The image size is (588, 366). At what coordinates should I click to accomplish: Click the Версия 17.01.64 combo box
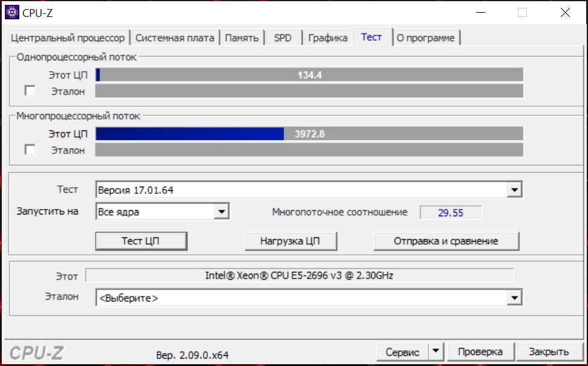(309, 190)
